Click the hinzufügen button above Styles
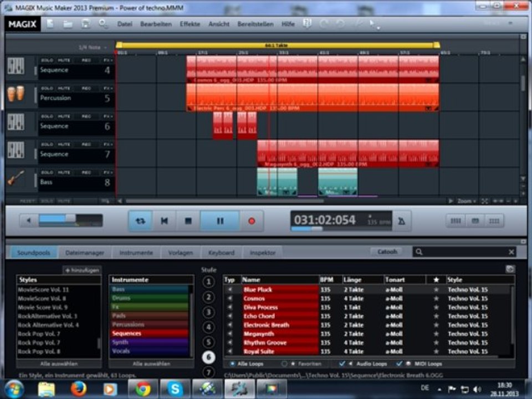 [82, 270]
